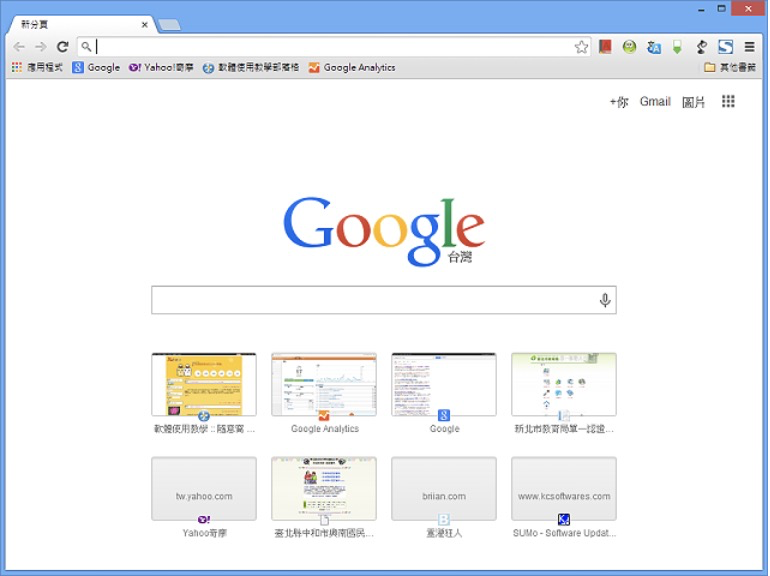The width and height of the screenshot is (770, 576).
Task: Expand the other bookmarks folder
Action: tap(730, 67)
